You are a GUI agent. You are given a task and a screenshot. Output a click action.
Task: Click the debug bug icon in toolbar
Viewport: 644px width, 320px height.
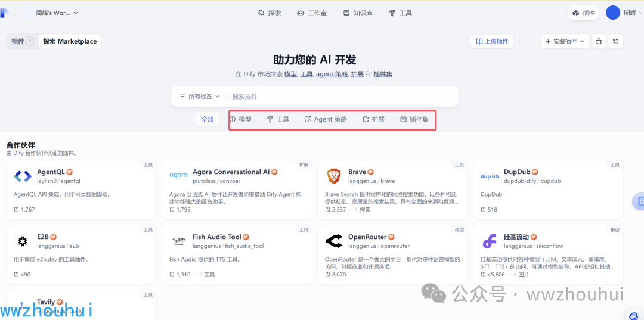click(599, 41)
